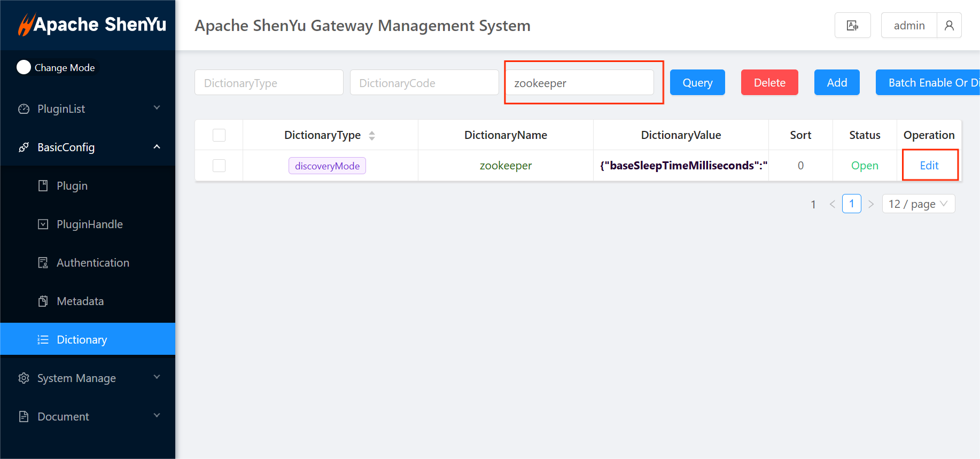
Task: Click the PluginList dashboard gauge icon
Action: pyautogui.click(x=24, y=109)
